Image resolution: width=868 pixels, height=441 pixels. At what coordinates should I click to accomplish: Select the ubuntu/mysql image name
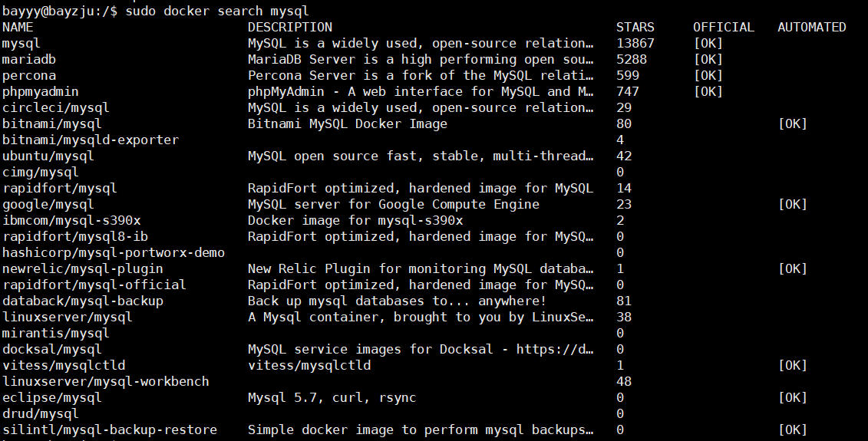point(48,156)
